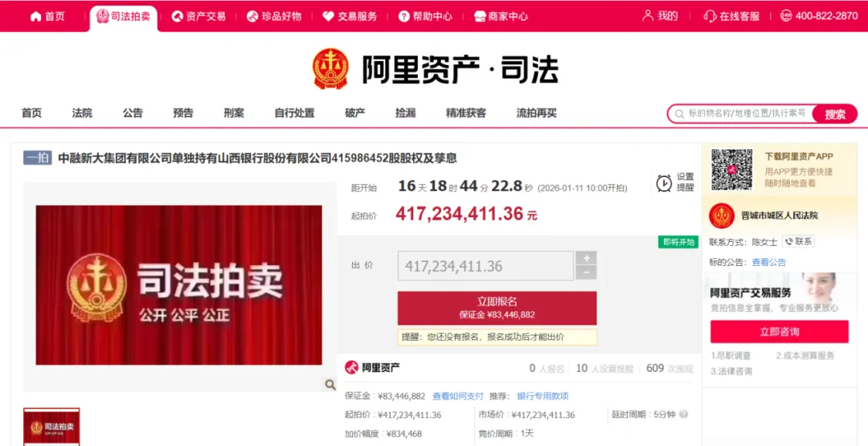Click the 延时周期 help question icon

(684, 414)
